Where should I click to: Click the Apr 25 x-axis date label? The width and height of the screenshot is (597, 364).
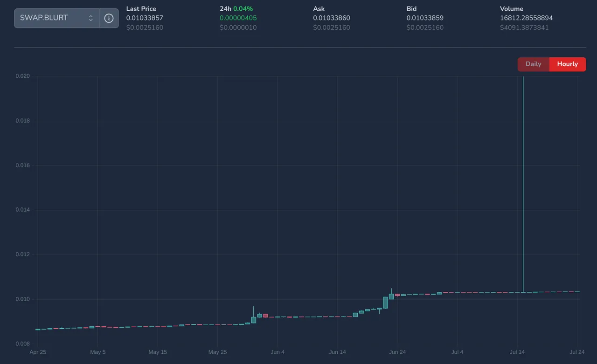[x=38, y=352]
